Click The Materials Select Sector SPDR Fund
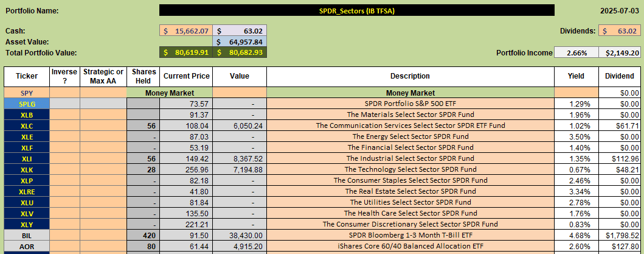Screen dimensions: 644x254 pyautogui.click(x=410, y=115)
